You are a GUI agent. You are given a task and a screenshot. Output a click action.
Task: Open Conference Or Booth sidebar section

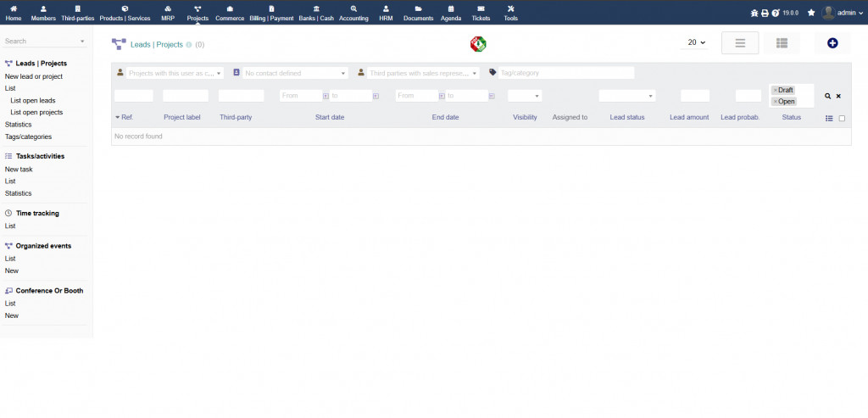tap(49, 291)
